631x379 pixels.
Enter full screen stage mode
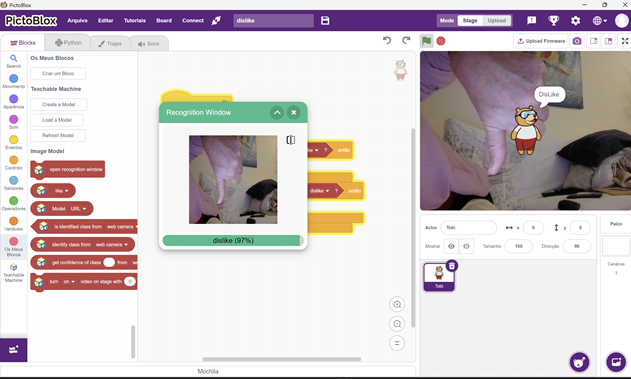pyautogui.click(x=625, y=41)
